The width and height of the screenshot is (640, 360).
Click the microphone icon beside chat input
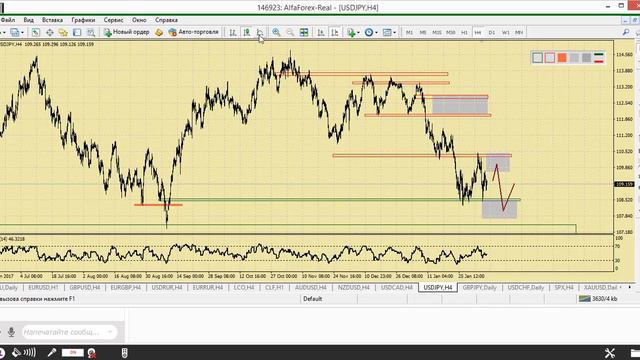click(11, 332)
